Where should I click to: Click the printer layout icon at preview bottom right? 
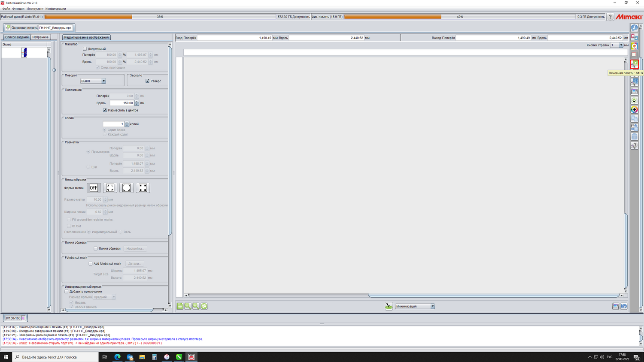point(616,306)
